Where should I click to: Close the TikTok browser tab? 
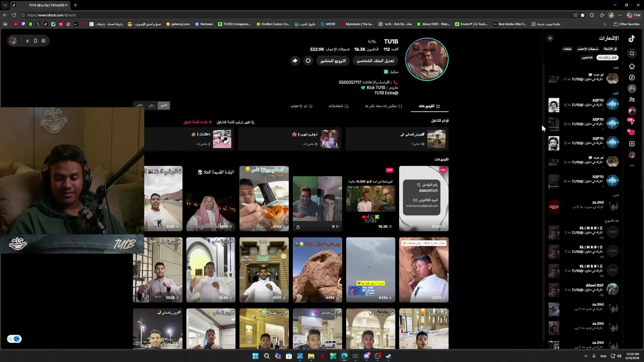66,5
